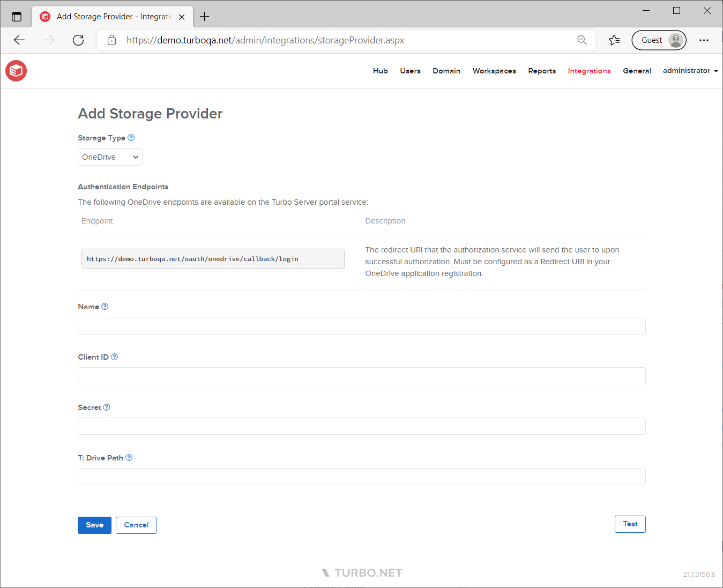Click the Turbo logo icon

click(x=16, y=71)
